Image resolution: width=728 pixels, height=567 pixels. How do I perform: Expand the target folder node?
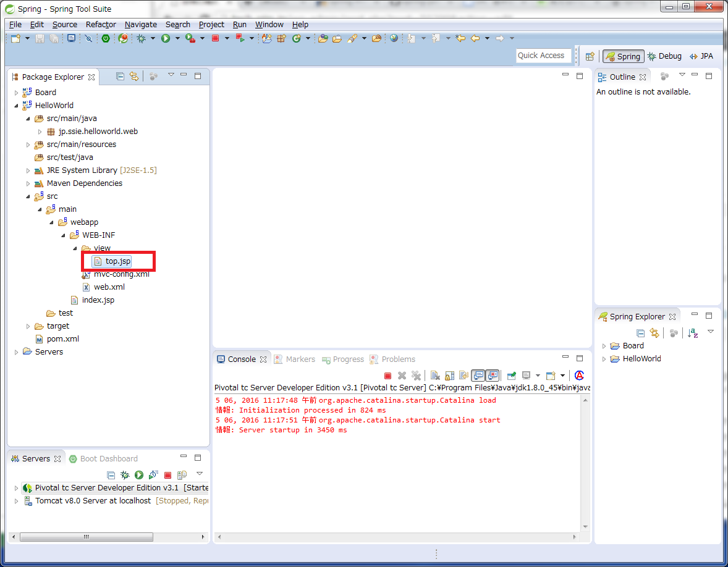[28, 326]
